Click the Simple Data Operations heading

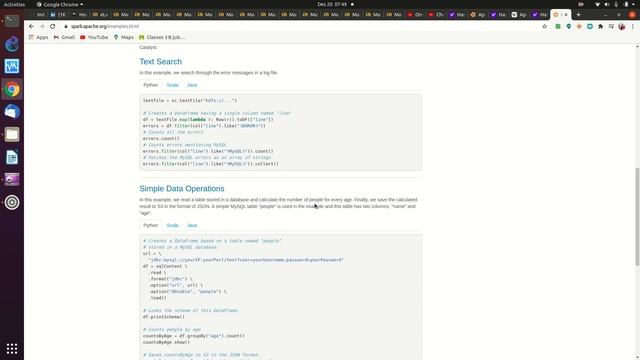182,189
